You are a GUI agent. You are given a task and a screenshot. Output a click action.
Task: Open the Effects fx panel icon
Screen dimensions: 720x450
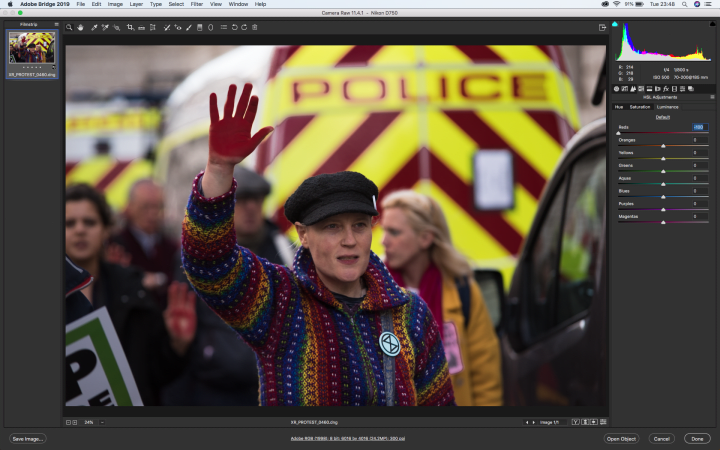coord(666,89)
